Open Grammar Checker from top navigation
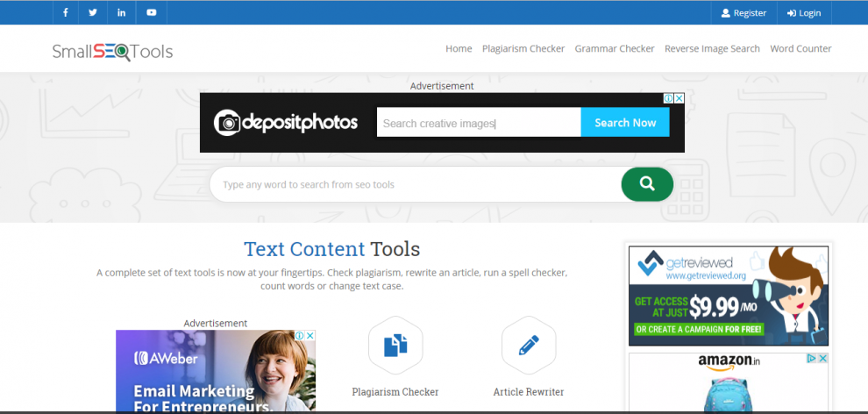Viewport: 868px width, 414px height. point(615,49)
